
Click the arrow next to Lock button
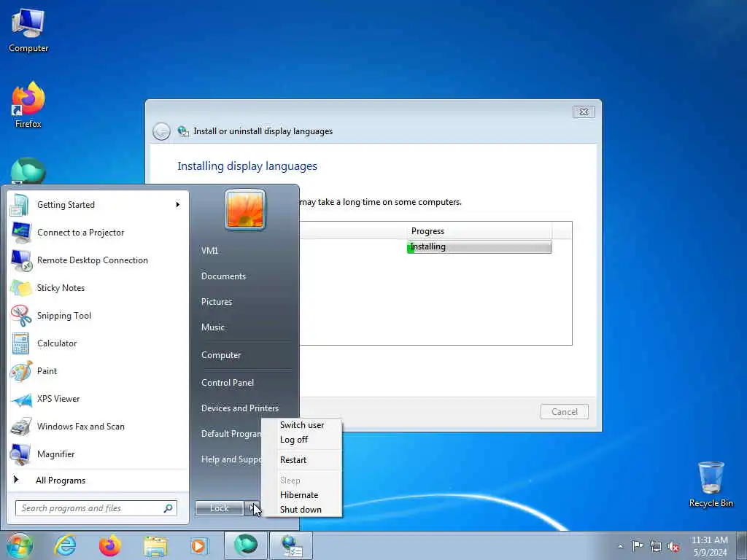252,508
